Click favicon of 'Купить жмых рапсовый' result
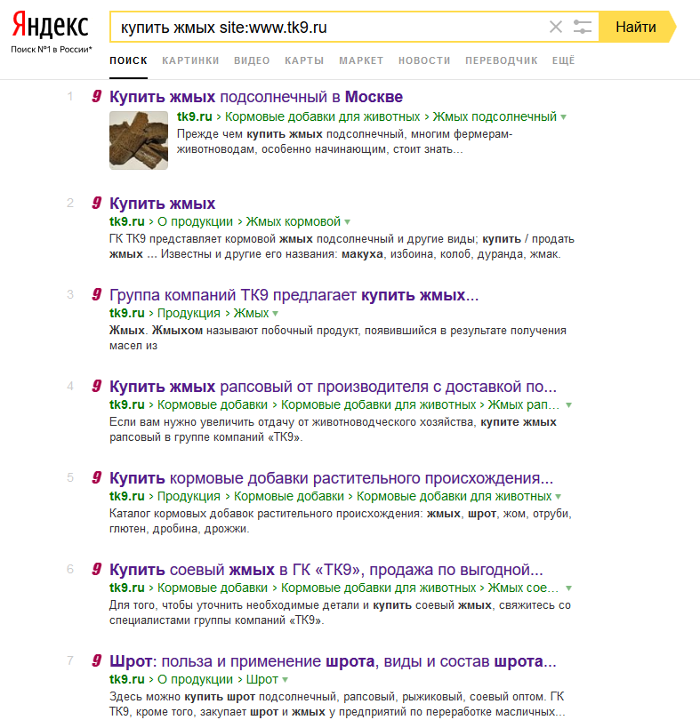The height and width of the screenshot is (728, 700). 97,386
